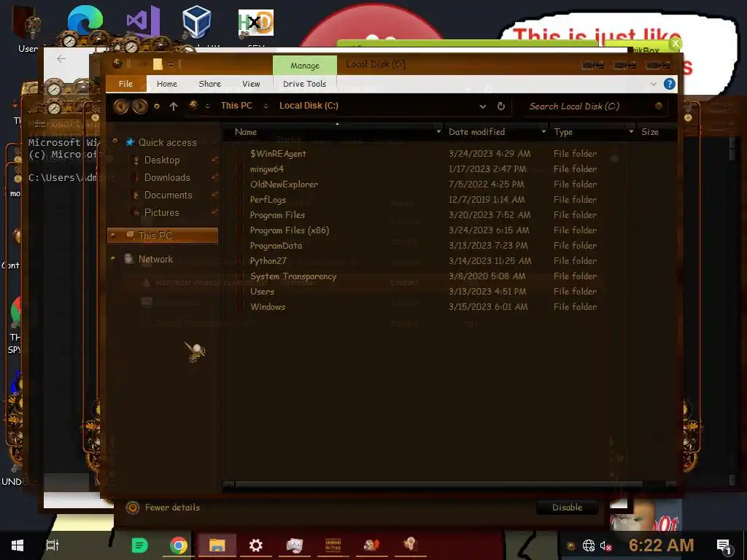Image resolution: width=747 pixels, height=560 pixels.
Task: Select Downloads in Quick access
Action: tap(167, 178)
